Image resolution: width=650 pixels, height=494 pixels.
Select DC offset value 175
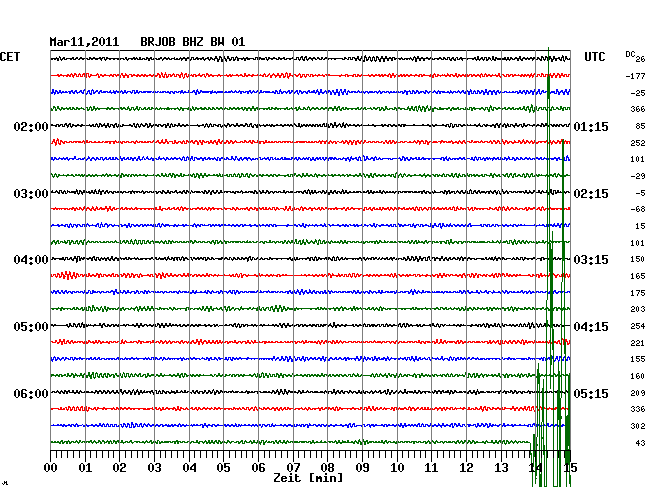pos(638,293)
